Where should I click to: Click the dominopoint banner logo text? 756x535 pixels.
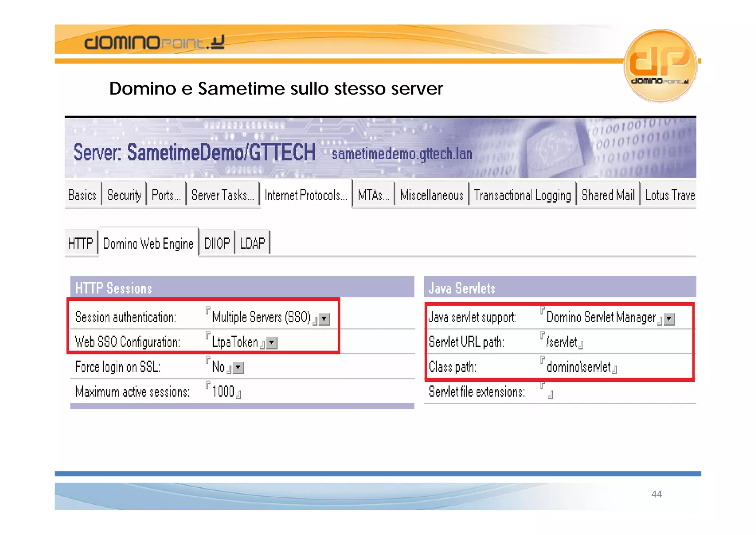click(x=154, y=42)
